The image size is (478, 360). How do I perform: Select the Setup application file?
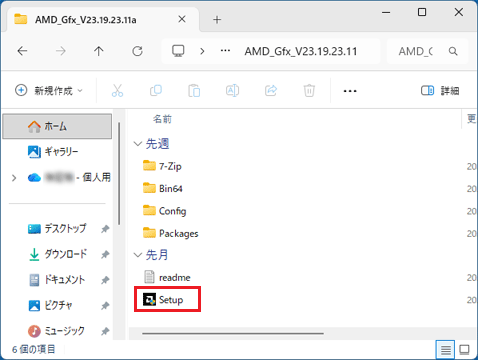(163, 300)
